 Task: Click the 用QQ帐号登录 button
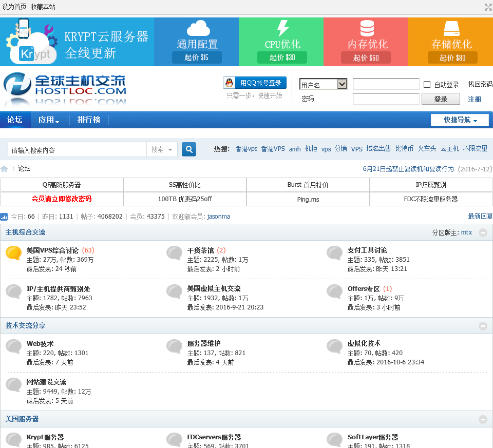click(x=255, y=83)
